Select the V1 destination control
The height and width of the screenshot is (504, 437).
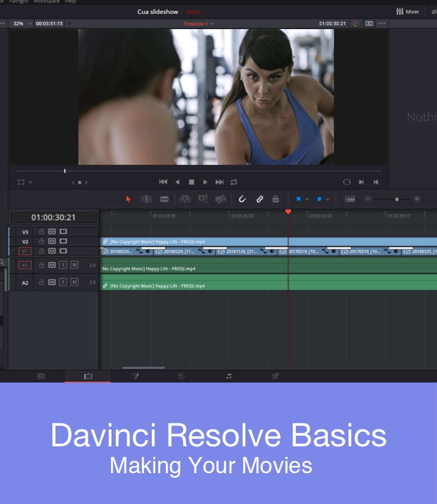click(25, 251)
